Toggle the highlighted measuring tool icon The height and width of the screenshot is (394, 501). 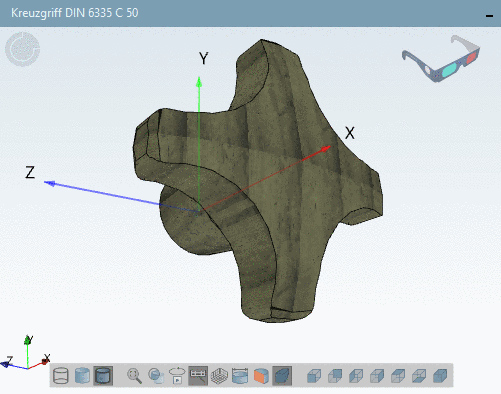[x=198, y=376]
